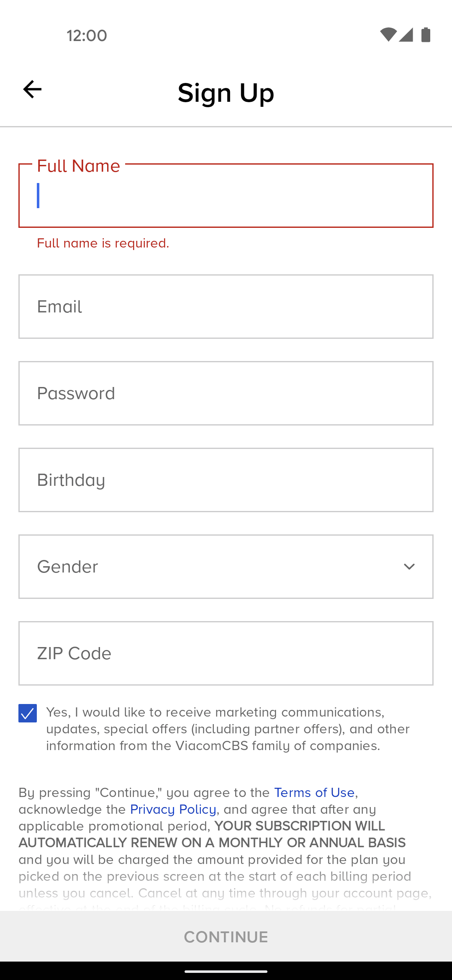452x980 pixels.
Task: Tap the "Full name is required" error text
Action: [x=103, y=243]
